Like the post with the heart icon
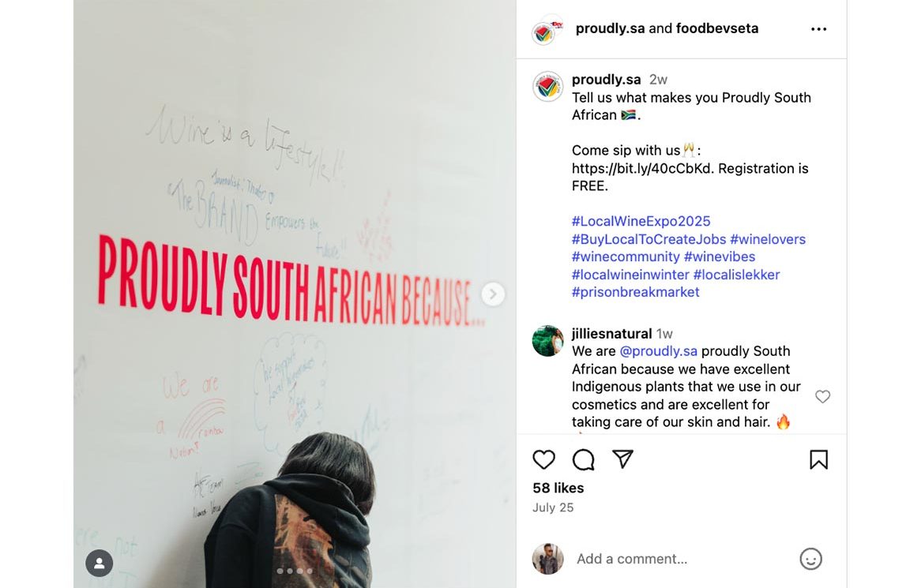 coord(543,459)
